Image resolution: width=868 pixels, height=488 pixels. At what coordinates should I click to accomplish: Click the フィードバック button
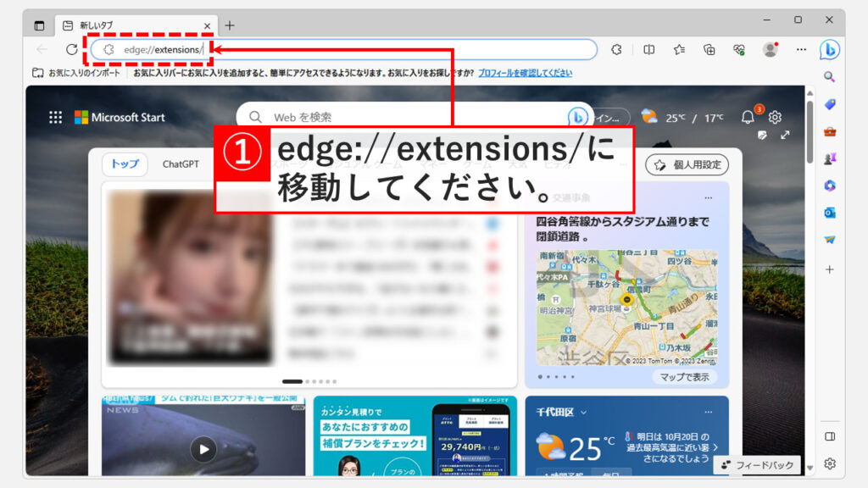pyautogui.click(x=757, y=465)
